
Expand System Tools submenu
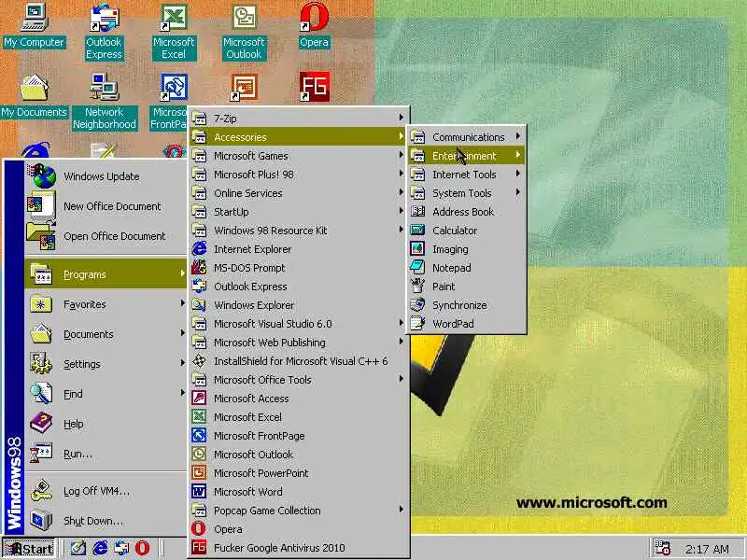coord(466,193)
